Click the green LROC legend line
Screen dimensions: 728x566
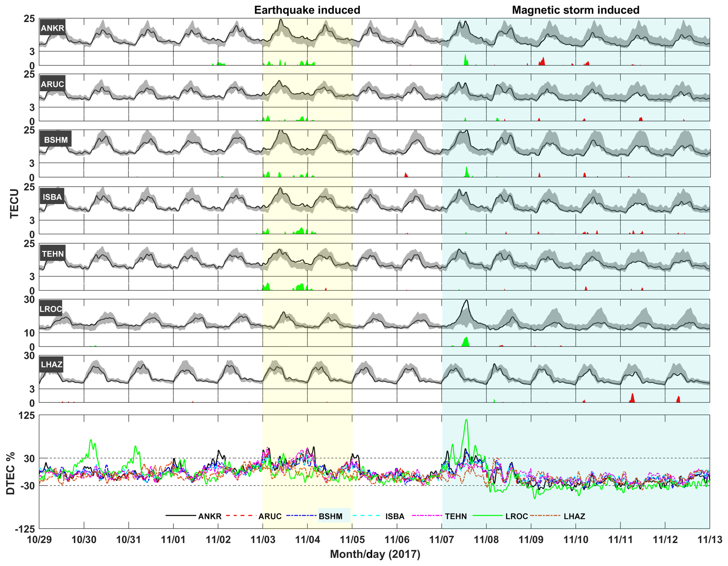pyautogui.click(x=487, y=516)
